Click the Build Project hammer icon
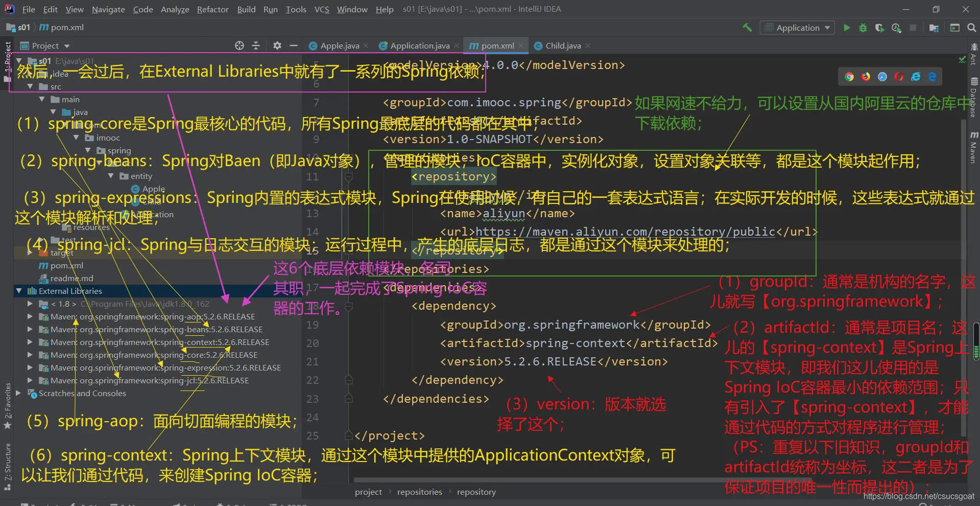This screenshot has height=506, width=980. pos(747,28)
